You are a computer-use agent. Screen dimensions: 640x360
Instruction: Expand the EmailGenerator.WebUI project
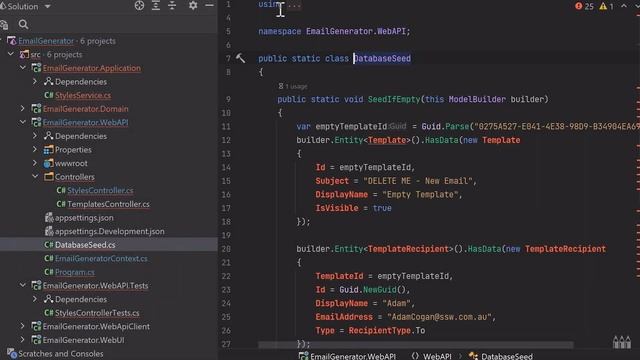click(23, 340)
